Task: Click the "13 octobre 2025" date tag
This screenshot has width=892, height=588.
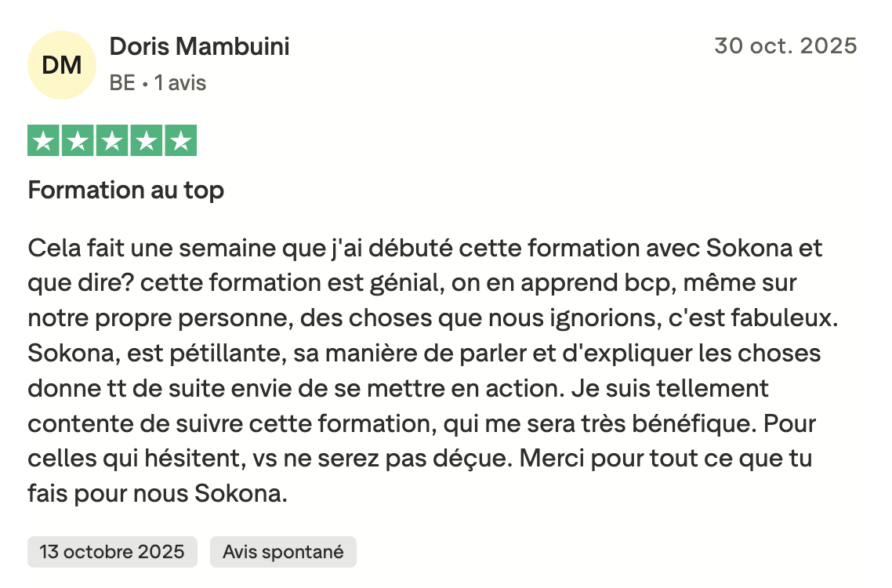Action: (x=112, y=552)
